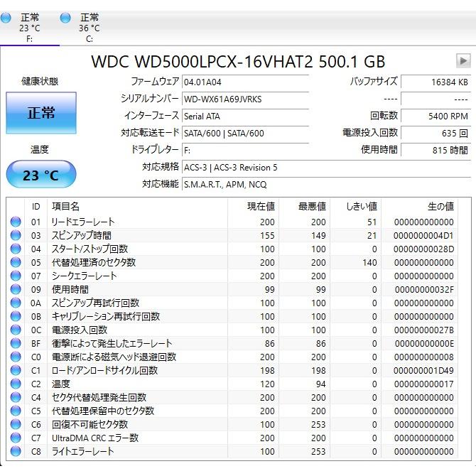Click raw value 0000000004D1
Viewport: 476px width, 476px height.
pyautogui.click(x=423, y=236)
